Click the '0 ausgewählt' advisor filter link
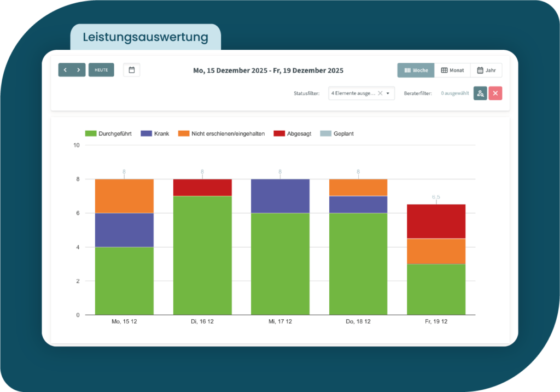Image resolution: width=560 pixels, height=392 pixels. coord(454,93)
